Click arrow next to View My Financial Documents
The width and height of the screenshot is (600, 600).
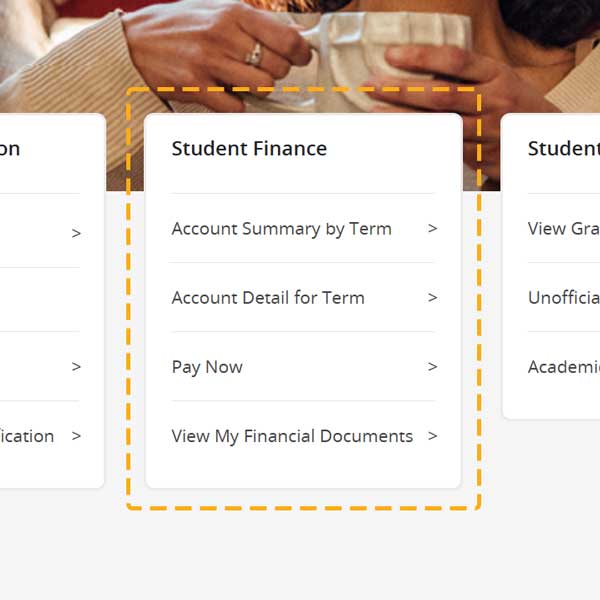[432, 436]
